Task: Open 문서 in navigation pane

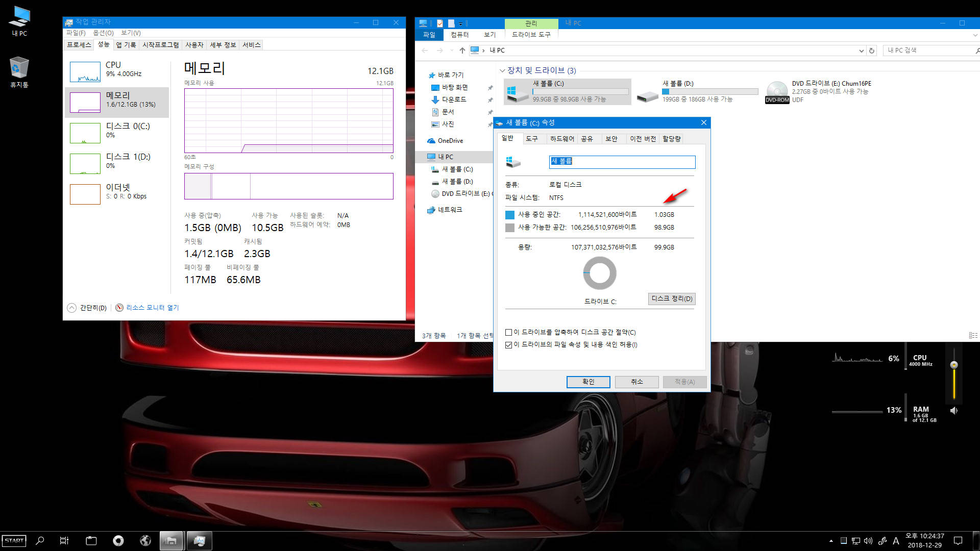Action: click(x=443, y=112)
